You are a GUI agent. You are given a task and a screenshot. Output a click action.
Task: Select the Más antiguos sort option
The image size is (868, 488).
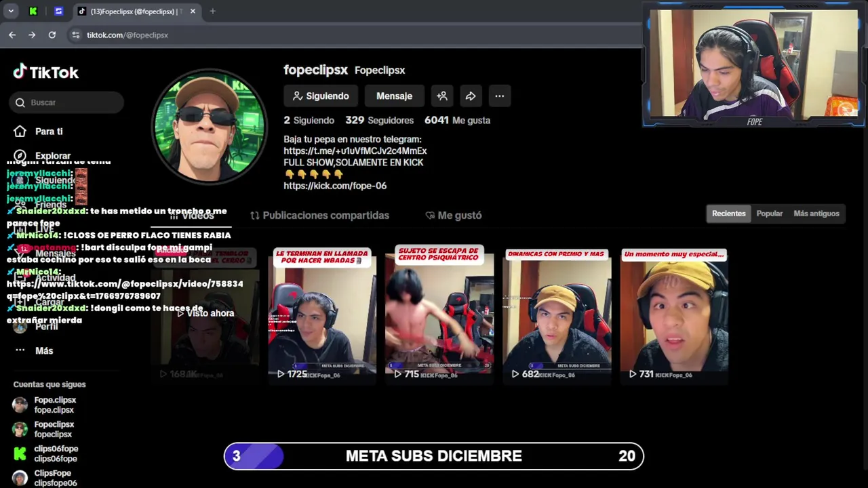pos(816,213)
